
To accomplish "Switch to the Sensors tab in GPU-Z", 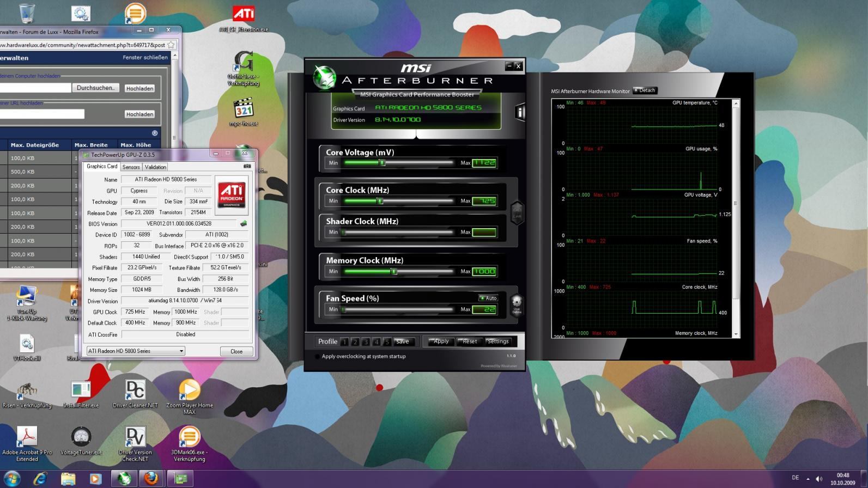I will [x=131, y=167].
